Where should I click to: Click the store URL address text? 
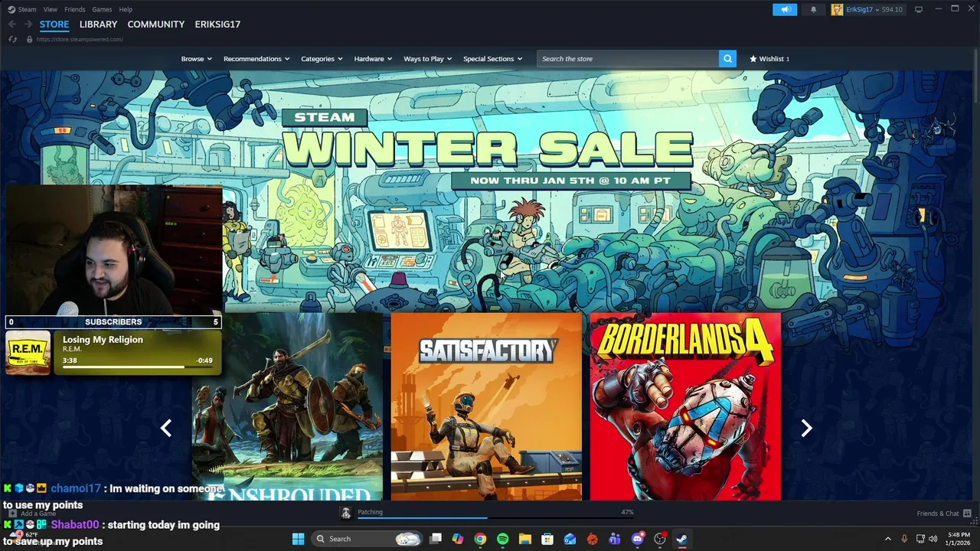click(x=80, y=39)
